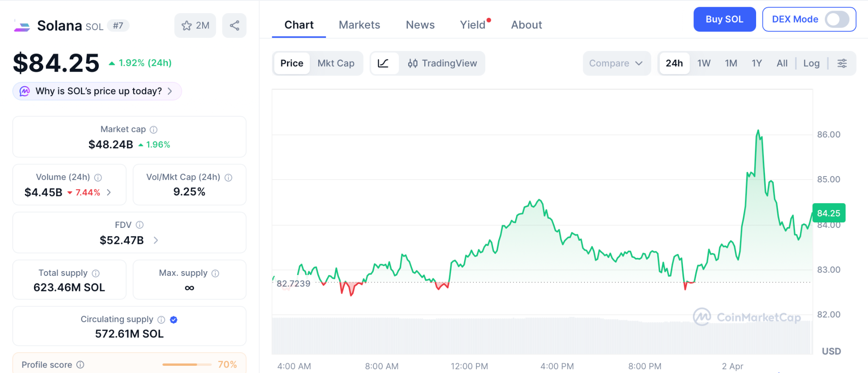This screenshot has width=868, height=373.
Task: Click the FDV info icon
Action: (139, 225)
